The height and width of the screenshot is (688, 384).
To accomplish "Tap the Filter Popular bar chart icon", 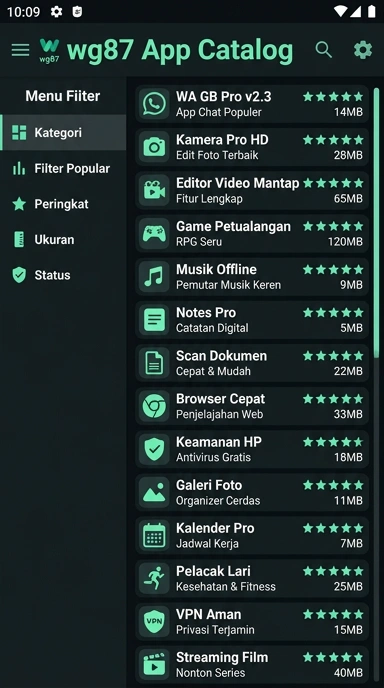I will tap(19, 168).
